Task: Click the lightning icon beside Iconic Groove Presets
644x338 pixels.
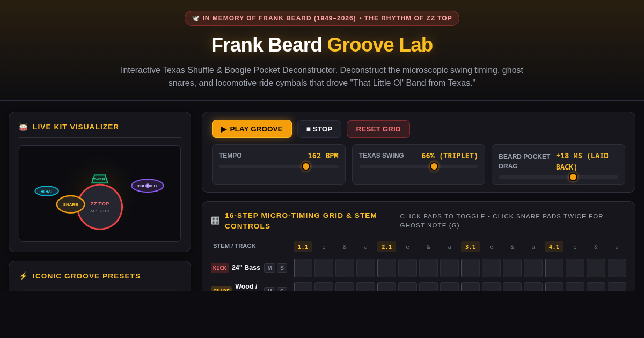Action: [23, 276]
